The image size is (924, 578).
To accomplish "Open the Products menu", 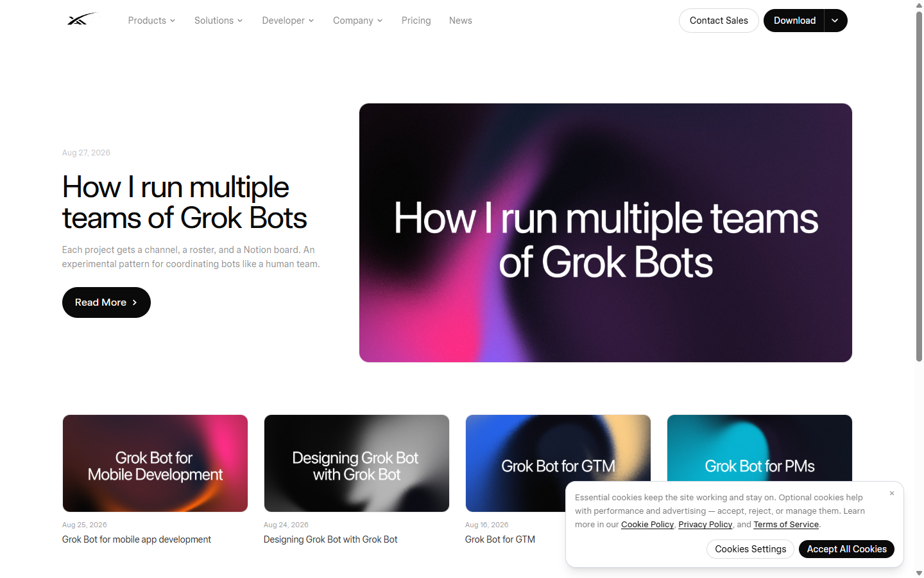I will click(x=151, y=21).
